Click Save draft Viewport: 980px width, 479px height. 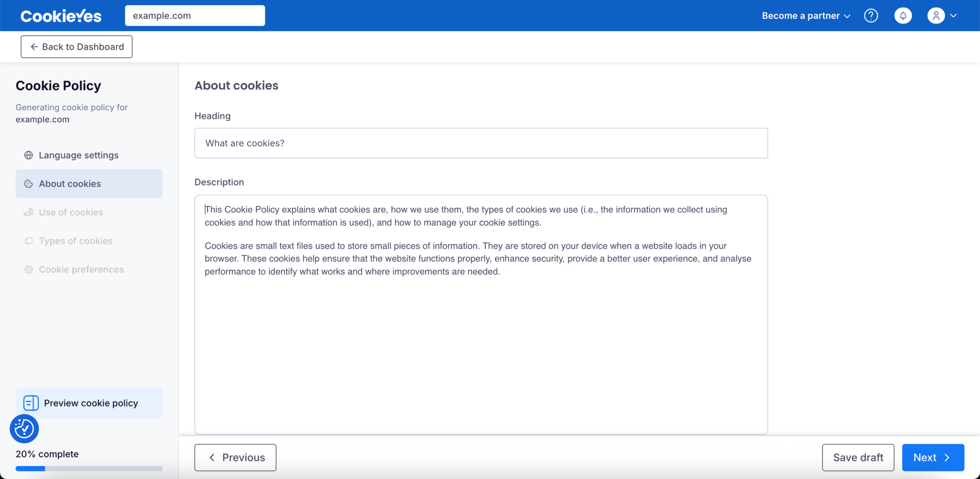click(858, 458)
